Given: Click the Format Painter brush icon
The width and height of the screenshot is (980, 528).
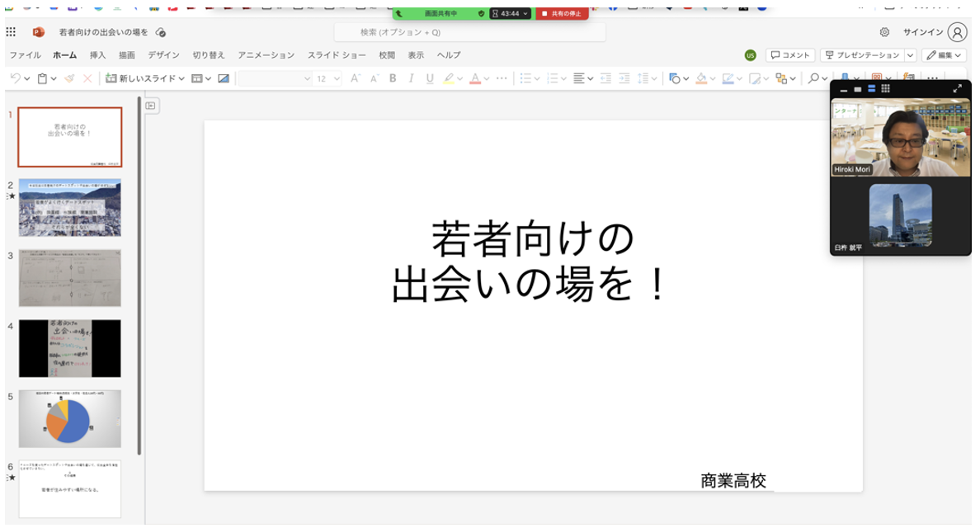Looking at the screenshot, I should pyautogui.click(x=69, y=78).
